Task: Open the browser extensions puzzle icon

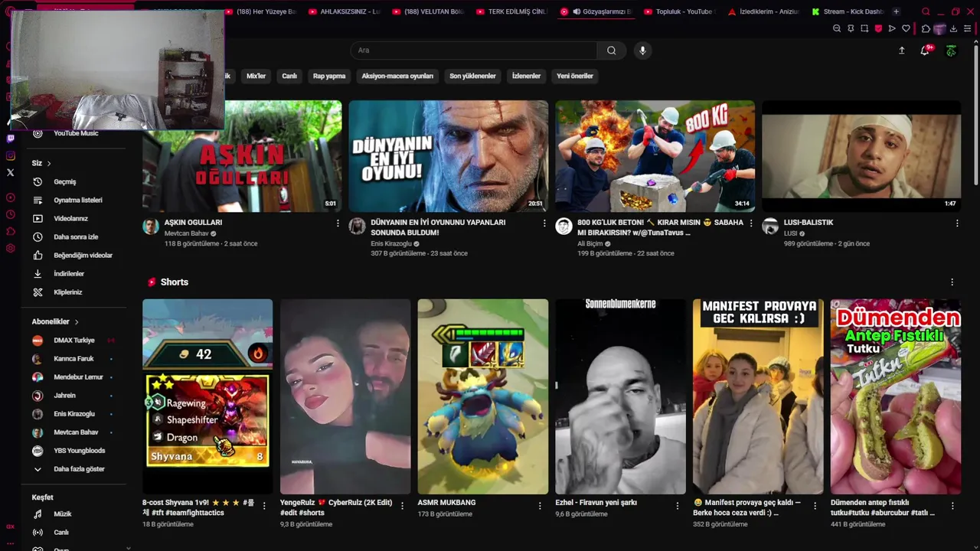Action: (x=926, y=28)
